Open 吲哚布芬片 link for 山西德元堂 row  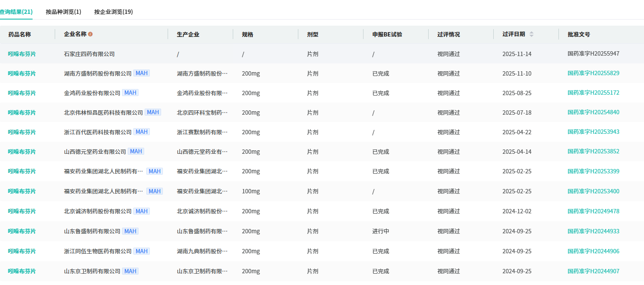coord(22,152)
